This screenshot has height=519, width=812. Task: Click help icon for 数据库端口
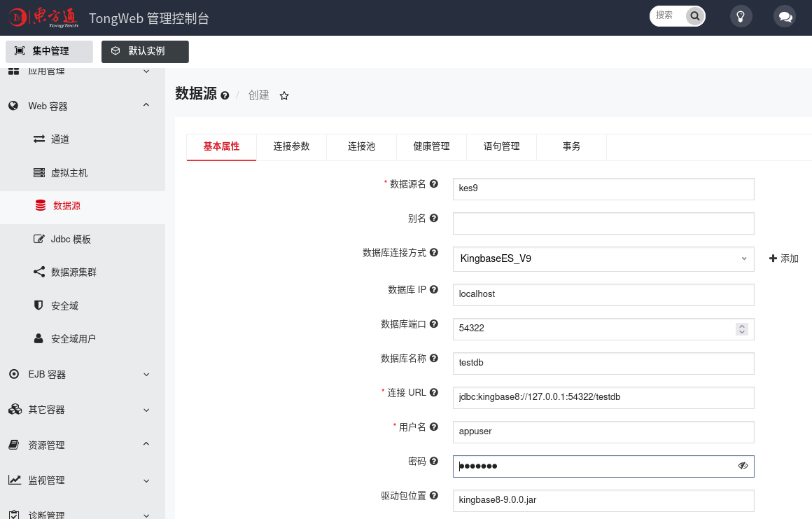434,324
